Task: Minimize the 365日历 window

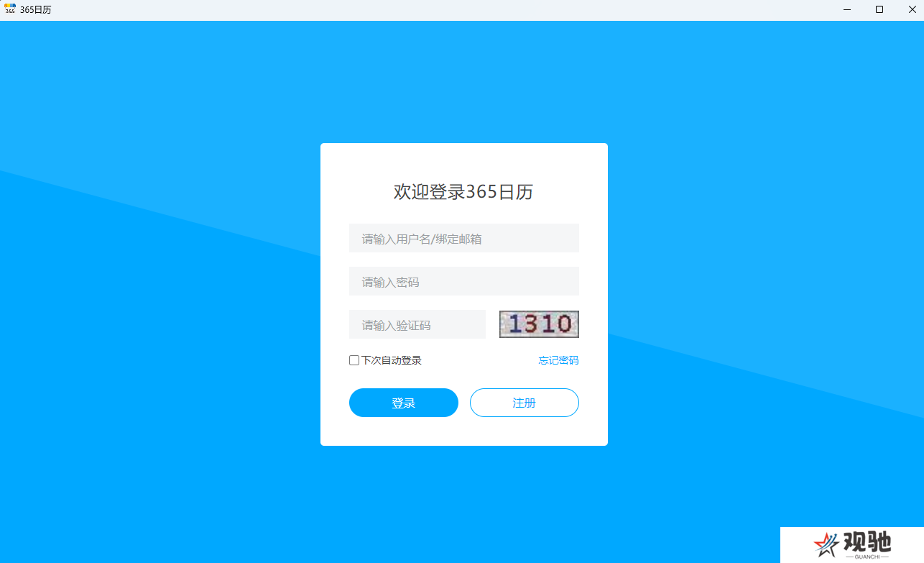Action: click(x=848, y=9)
